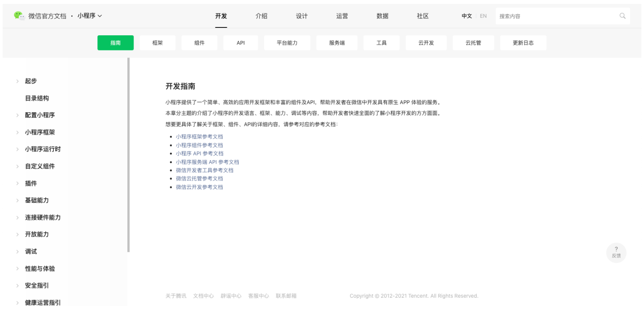Open the 小程序服务端 API 参考文档 link
Viewport: 644px width, 312px height.
click(207, 162)
